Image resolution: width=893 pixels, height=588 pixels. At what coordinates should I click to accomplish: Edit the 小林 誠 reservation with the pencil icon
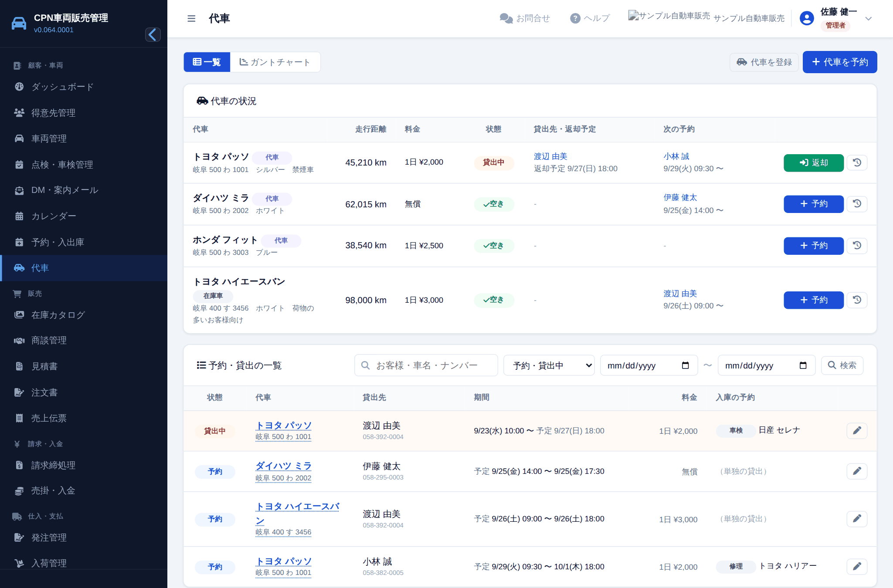click(x=857, y=566)
